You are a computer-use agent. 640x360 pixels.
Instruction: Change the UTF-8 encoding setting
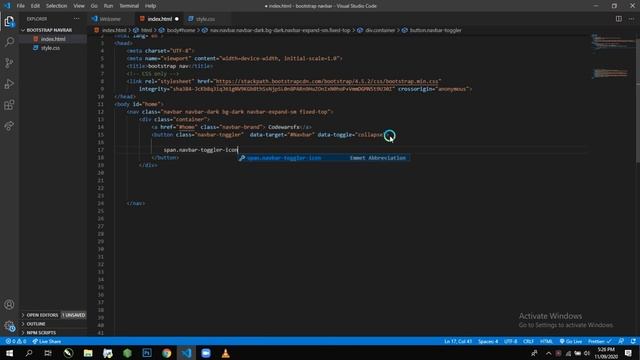(510, 341)
